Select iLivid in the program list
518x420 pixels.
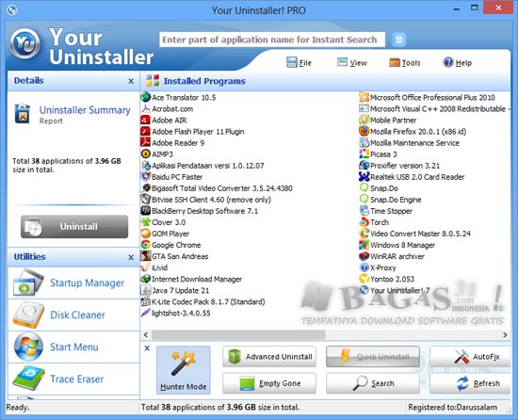pyautogui.click(x=154, y=267)
